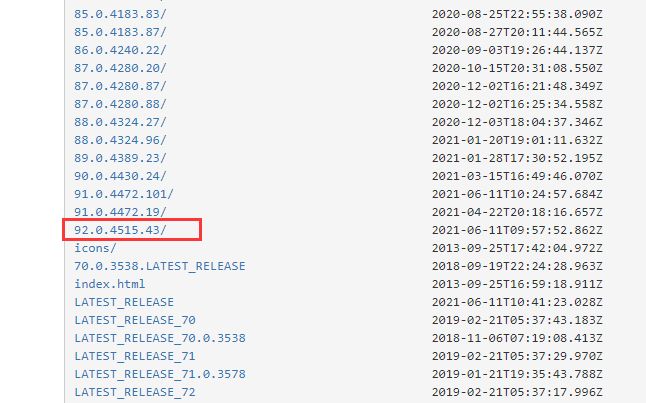The height and width of the screenshot is (403, 646).
Task: Open the 88.0.4324.27/ folder link
Action: [x=120, y=122]
